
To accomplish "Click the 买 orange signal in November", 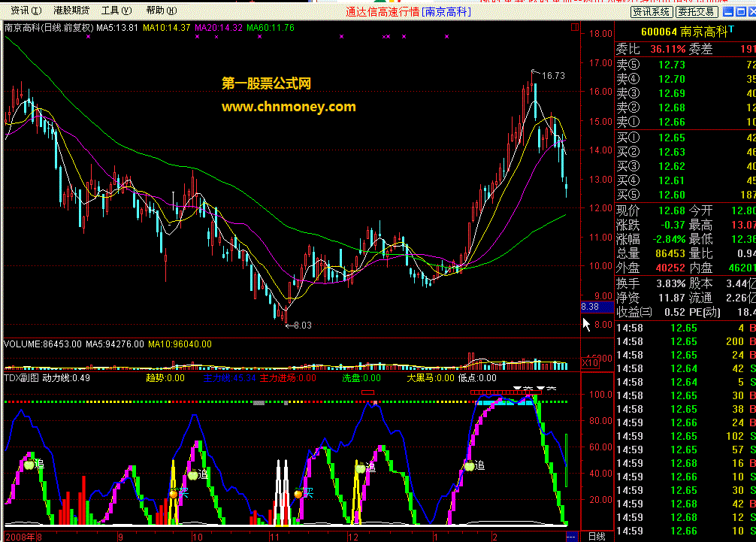I will pyautogui.click(x=304, y=493).
